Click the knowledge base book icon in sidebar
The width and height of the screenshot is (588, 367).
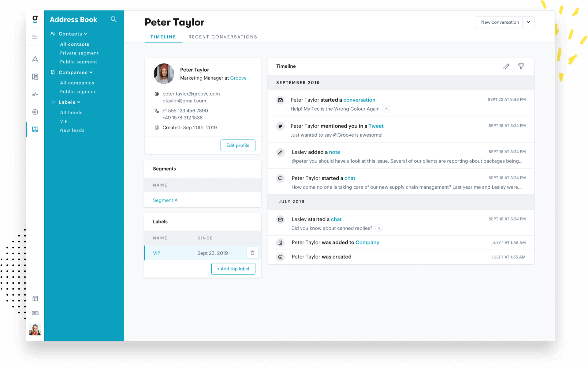(35, 129)
